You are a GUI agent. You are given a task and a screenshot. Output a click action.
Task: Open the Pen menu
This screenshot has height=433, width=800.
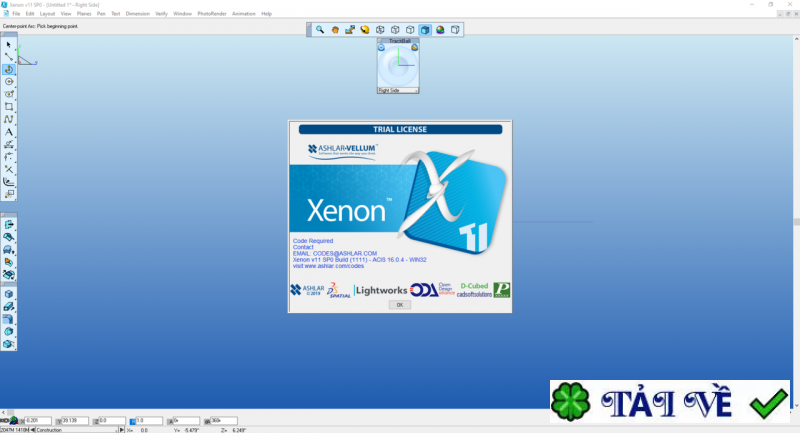101,14
